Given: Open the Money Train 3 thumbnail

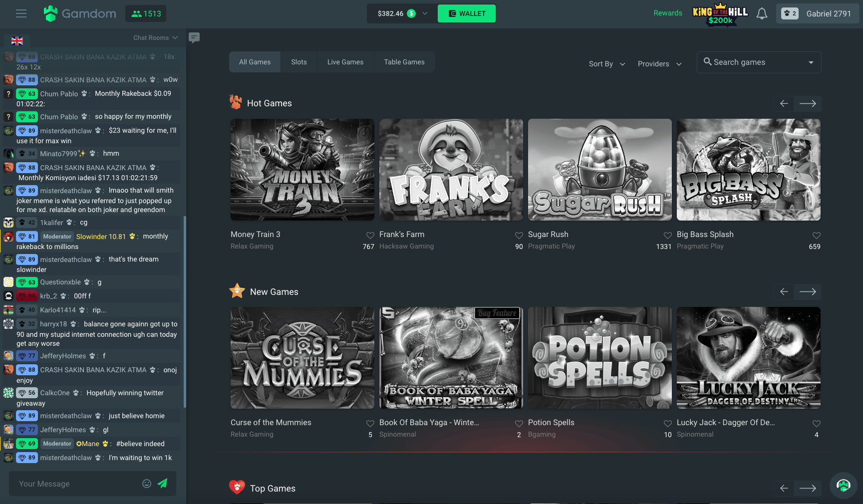Looking at the screenshot, I should coord(302,170).
